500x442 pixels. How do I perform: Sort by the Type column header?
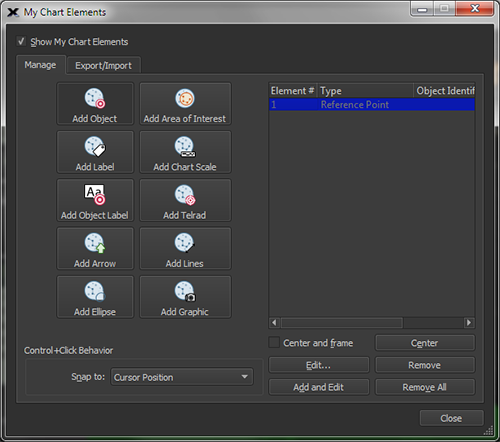365,91
